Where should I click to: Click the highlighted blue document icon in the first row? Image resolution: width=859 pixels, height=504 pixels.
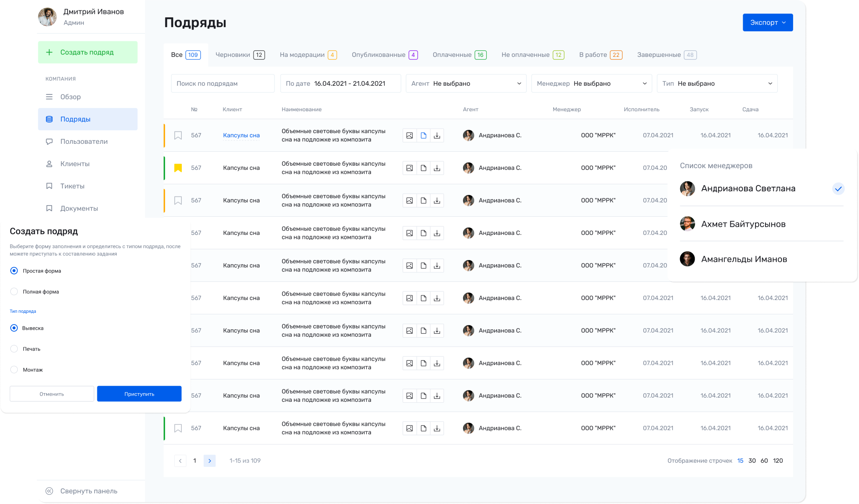(x=423, y=135)
